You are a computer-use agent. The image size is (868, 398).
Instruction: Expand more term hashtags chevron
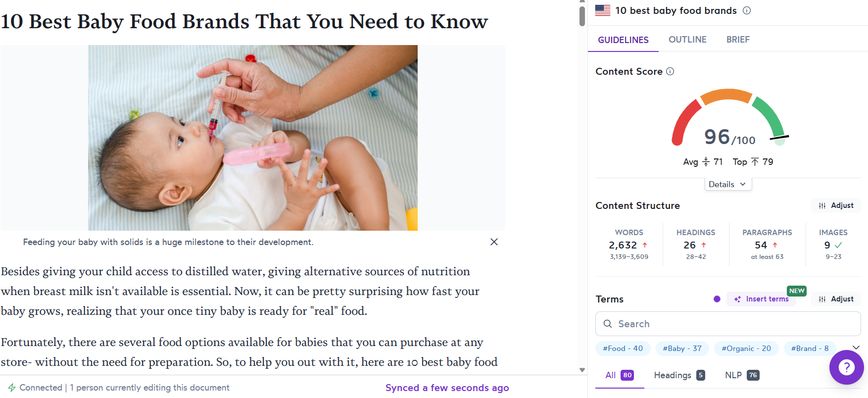coord(856,348)
